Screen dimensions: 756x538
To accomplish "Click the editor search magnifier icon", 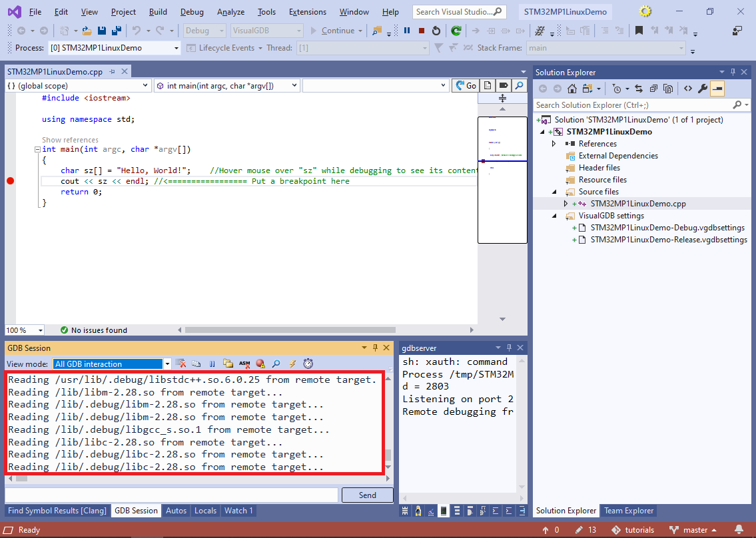I will (519, 86).
